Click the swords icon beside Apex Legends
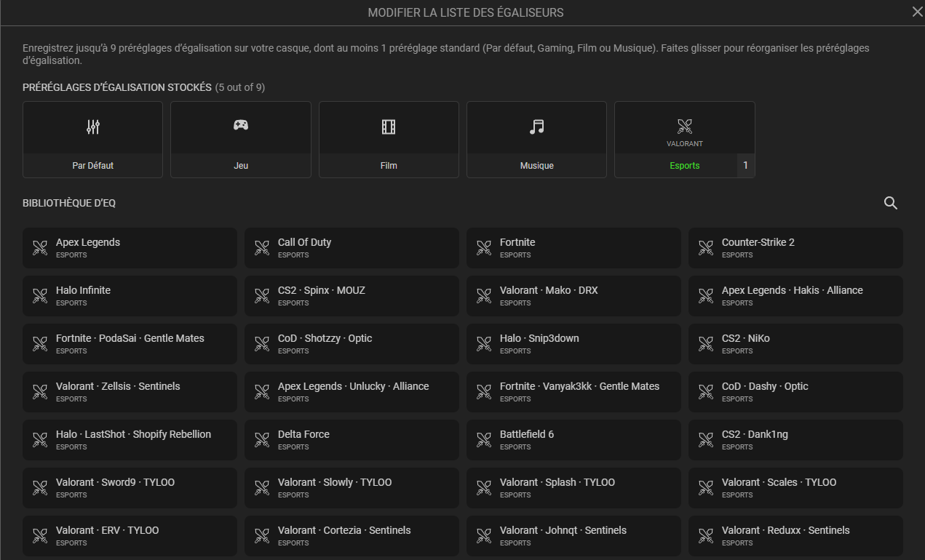The width and height of the screenshot is (925, 560). (40, 248)
